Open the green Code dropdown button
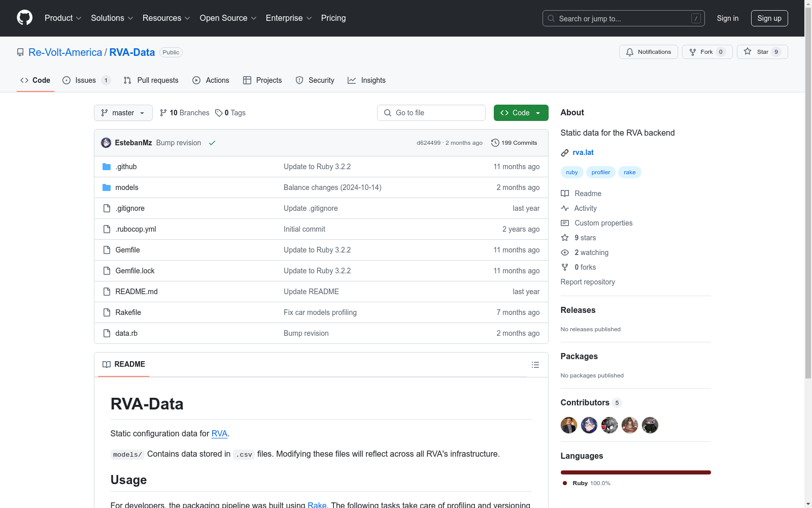 (521, 113)
